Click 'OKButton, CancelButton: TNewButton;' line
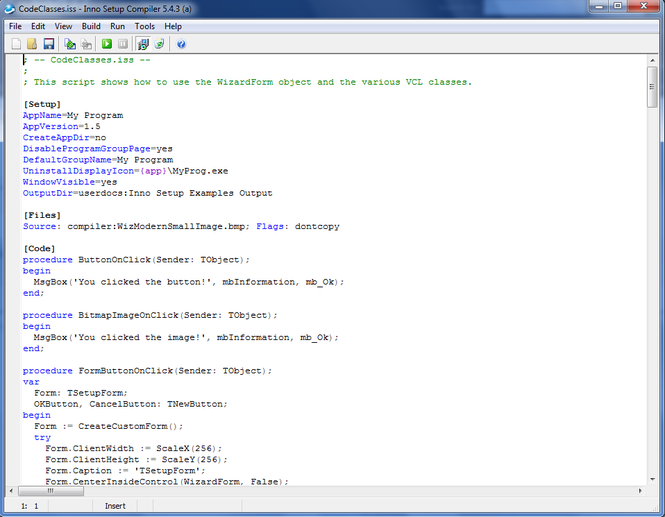The height and width of the screenshot is (517, 665). coord(131,404)
